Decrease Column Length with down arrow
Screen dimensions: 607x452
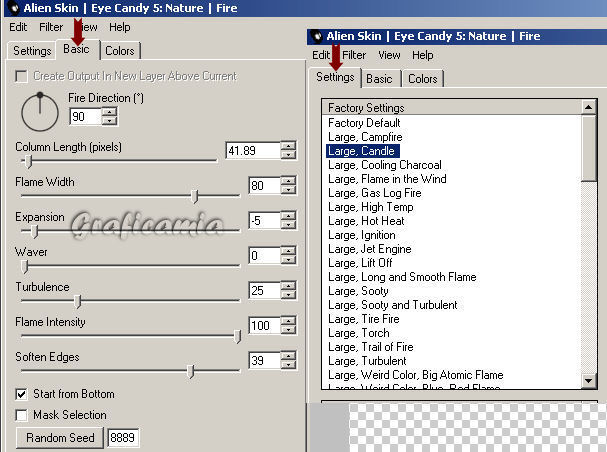[x=288, y=155]
